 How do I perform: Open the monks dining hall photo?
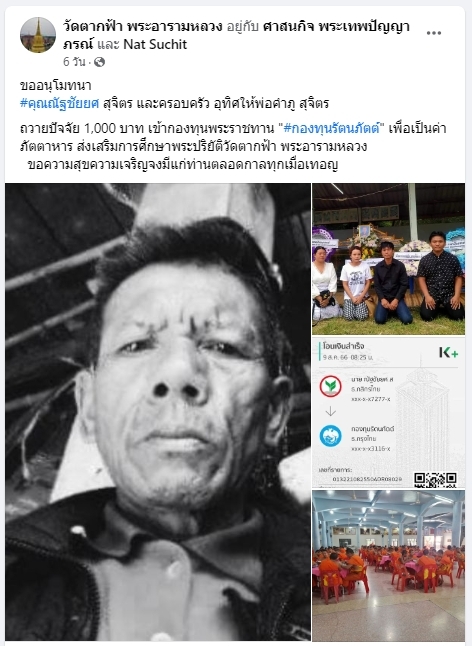(388, 565)
